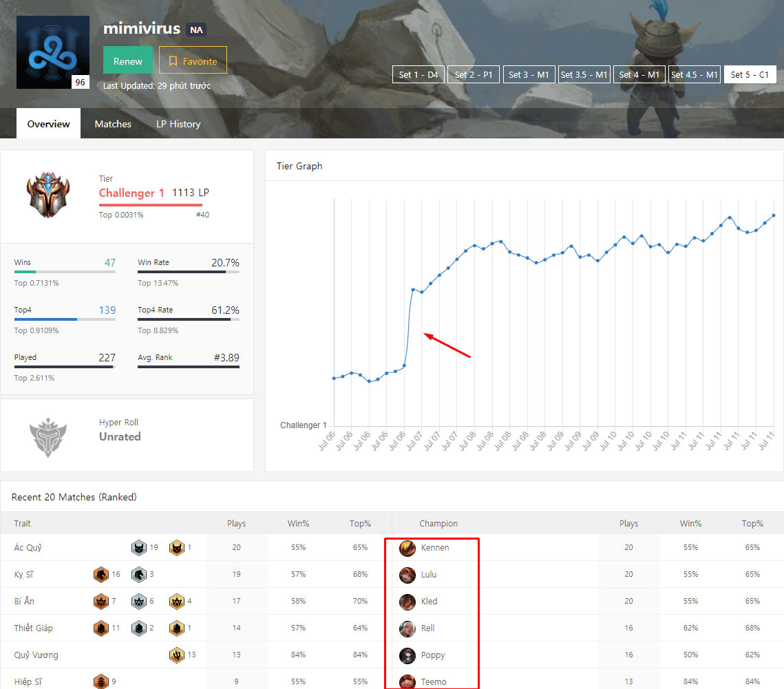Open the LP History tab
Image resolution: width=784 pixels, height=689 pixels.
pos(178,123)
